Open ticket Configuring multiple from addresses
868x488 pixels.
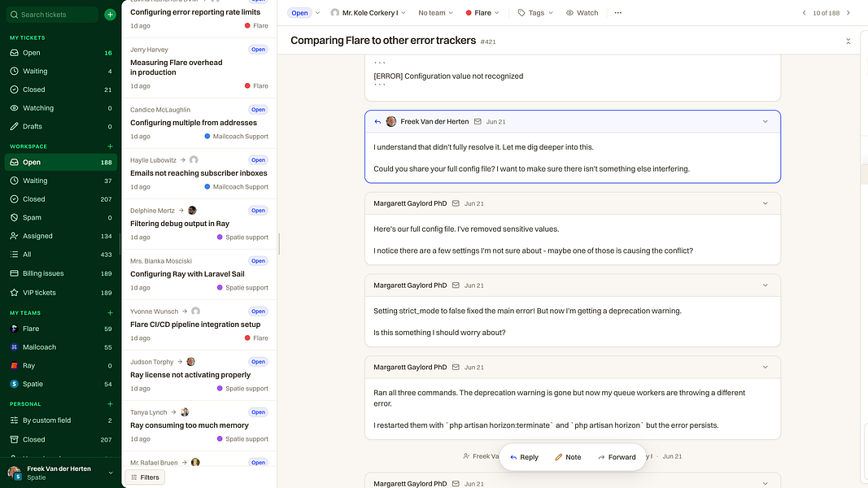click(x=199, y=123)
